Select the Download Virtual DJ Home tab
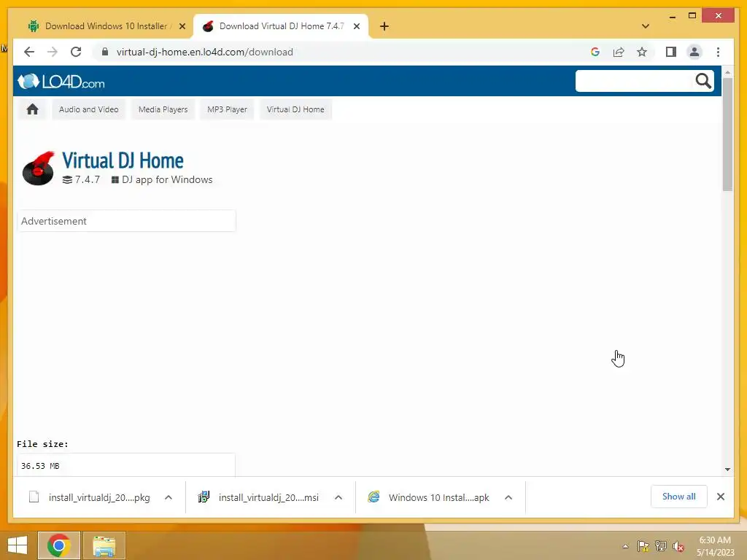Screen dimensions: 747x560 [x=281, y=26]
